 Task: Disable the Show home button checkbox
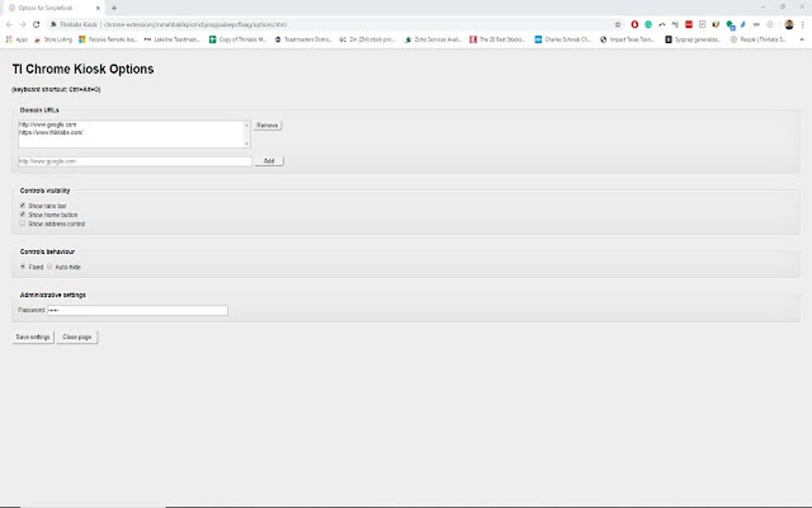point(22,215)
